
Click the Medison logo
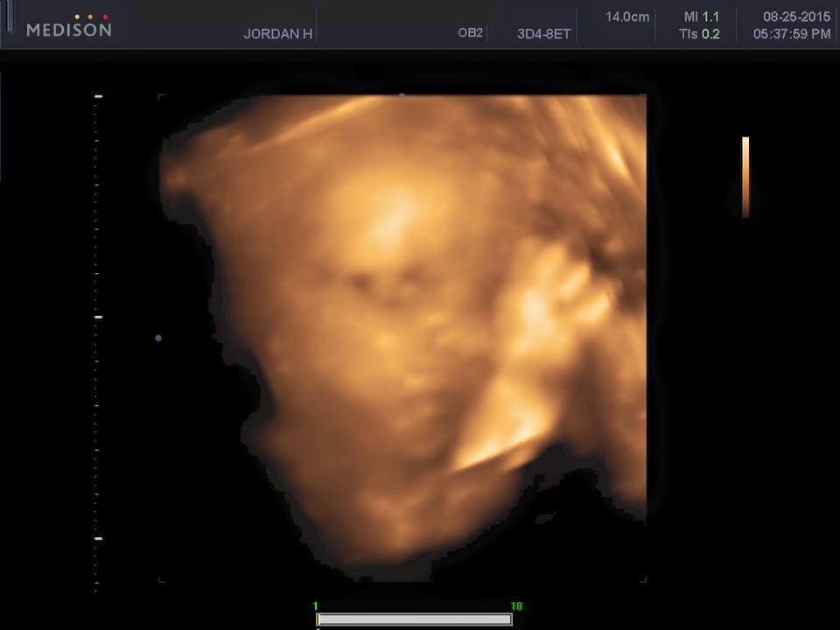tap(69, 30)
